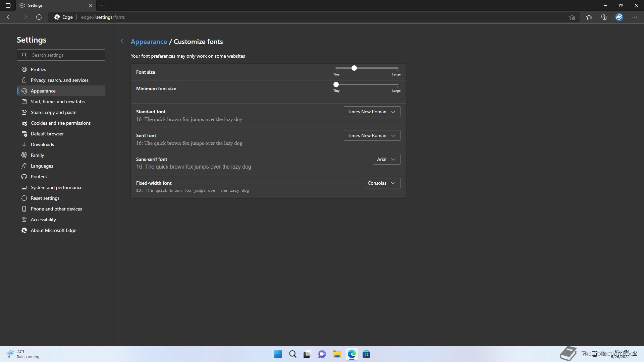Click the Font size slider handle

click(x=354, y=68)
